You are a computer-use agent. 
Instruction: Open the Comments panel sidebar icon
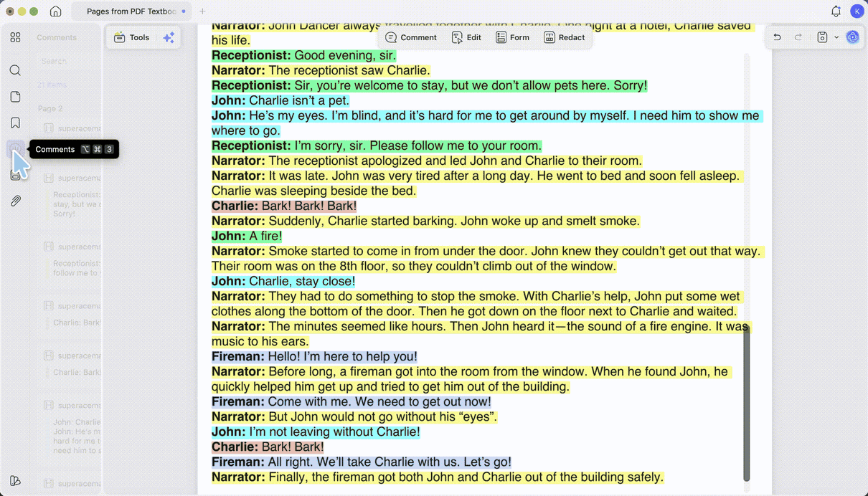[x=15, y=149]
